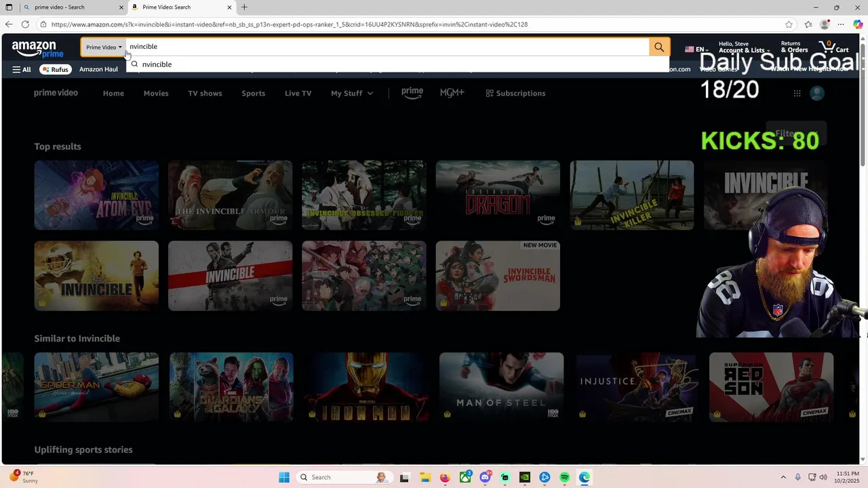Image resolution: width=868 pixels, height=488 pixels.
Task: Open the Prime Video search category dropdown
Action: [104, 47]
